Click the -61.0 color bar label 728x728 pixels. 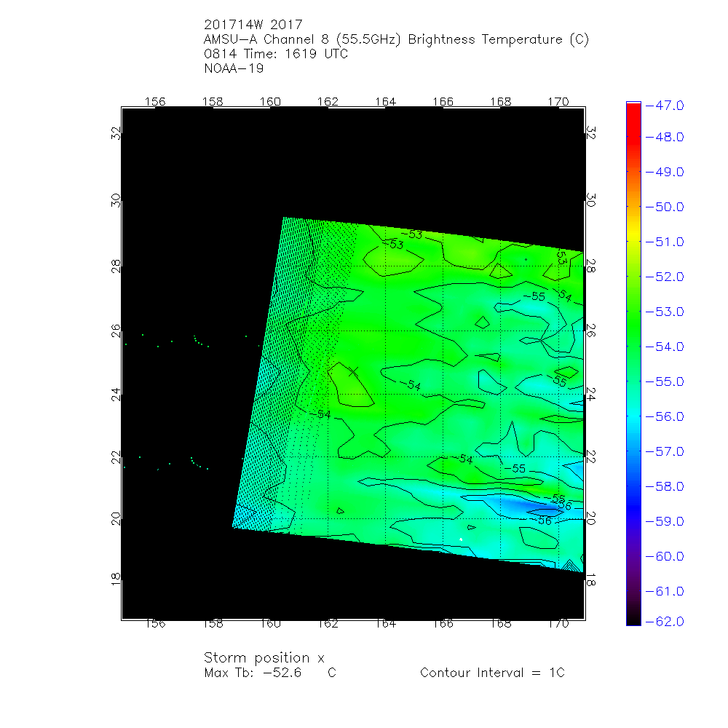(665, 591)
